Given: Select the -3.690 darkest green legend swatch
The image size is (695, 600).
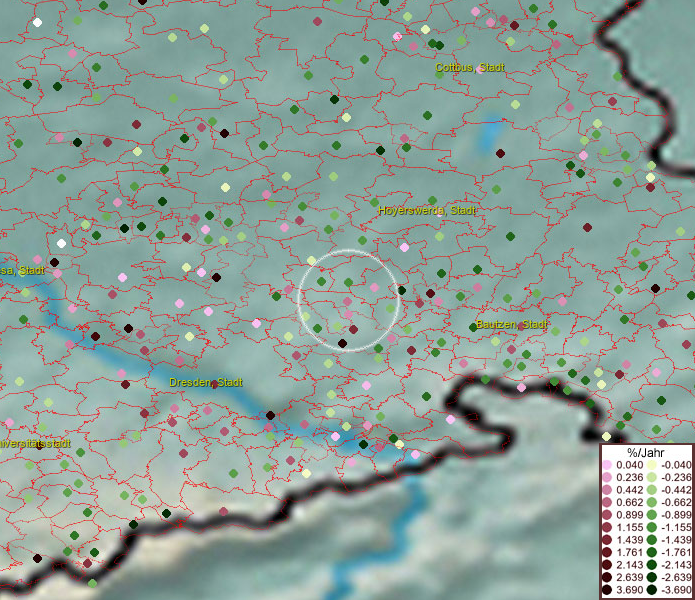Looking at the screenshot, I should (x=652, y=590).
